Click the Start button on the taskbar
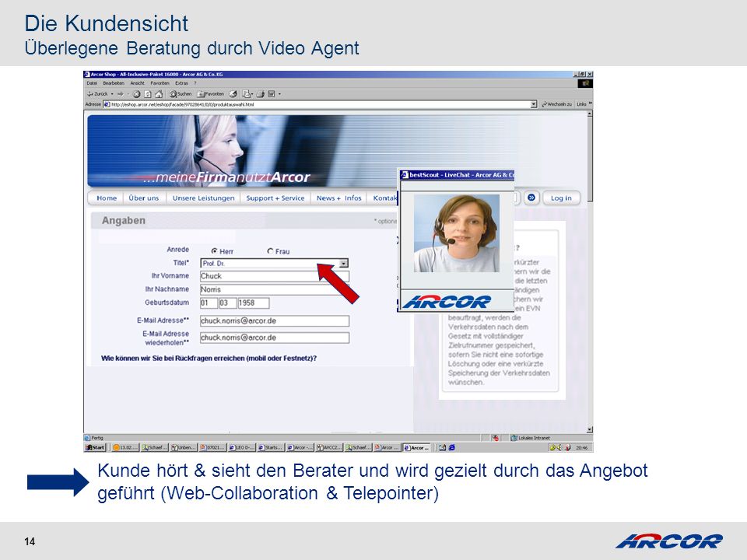 [x=95, y=447]
